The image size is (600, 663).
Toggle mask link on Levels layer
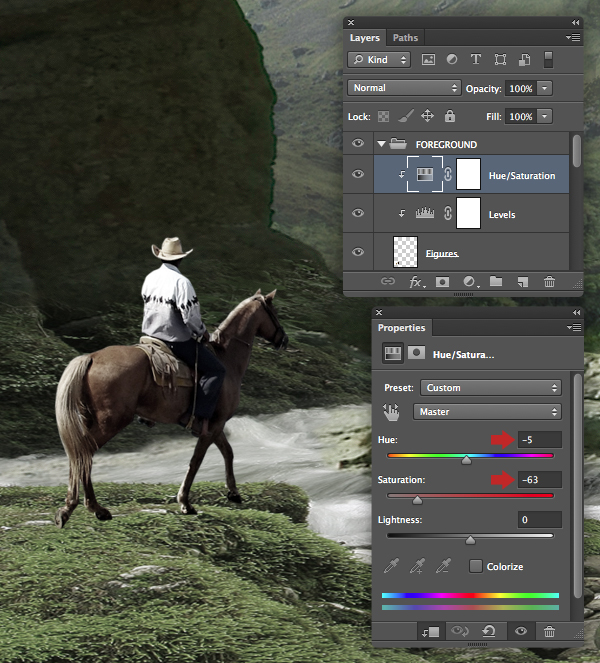coord(448,213)
